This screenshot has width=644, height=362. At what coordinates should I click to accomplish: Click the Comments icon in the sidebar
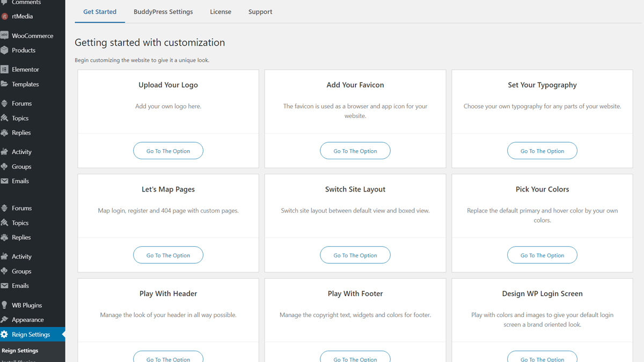pyautogui.click(x=5, y=3)
